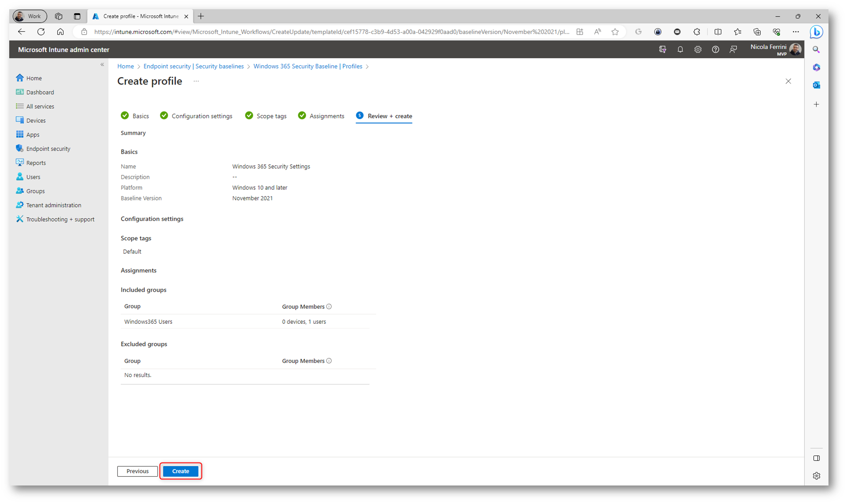Click the Create button

click(181, 471)
